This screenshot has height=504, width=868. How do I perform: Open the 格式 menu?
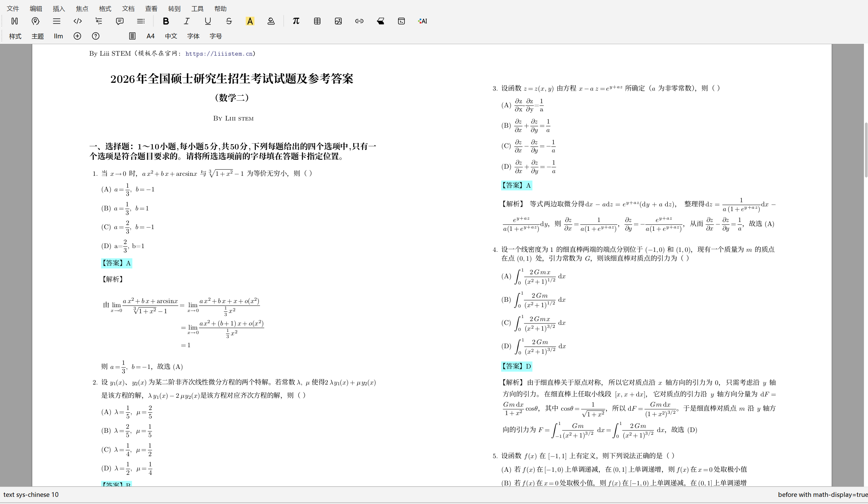[x=105, y=8]
